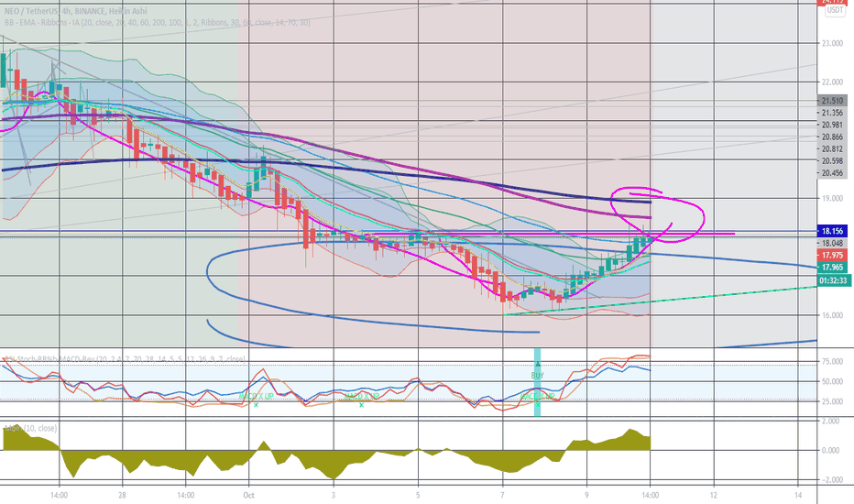Click the 28 date label on time axis
Screen dimensions: 854x504
(122, 495)
